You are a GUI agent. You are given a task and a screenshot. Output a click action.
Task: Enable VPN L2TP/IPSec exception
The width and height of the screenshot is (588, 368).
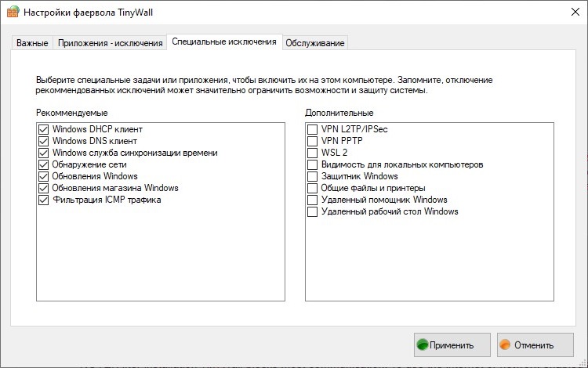point(313,129)
